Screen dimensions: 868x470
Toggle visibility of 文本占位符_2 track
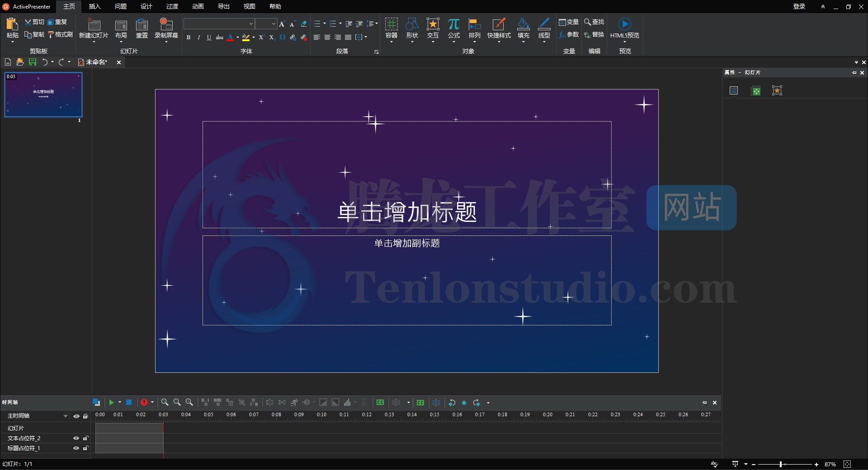(x=76, y=438)
